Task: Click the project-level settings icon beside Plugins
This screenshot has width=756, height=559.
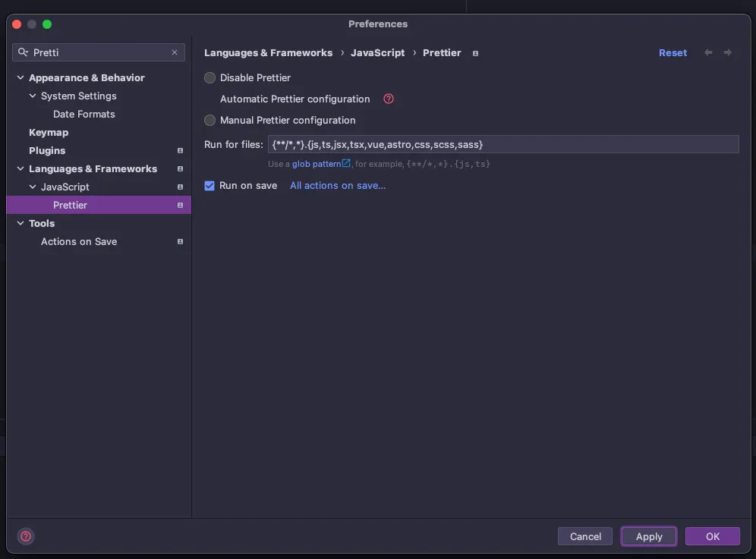Action: click(x=180, y=150)
